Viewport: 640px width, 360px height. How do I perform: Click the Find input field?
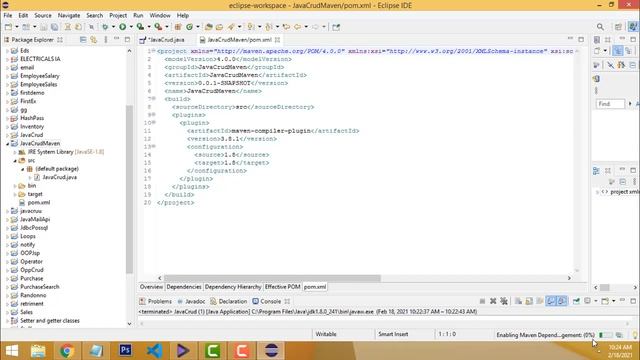tap(610, 104)
